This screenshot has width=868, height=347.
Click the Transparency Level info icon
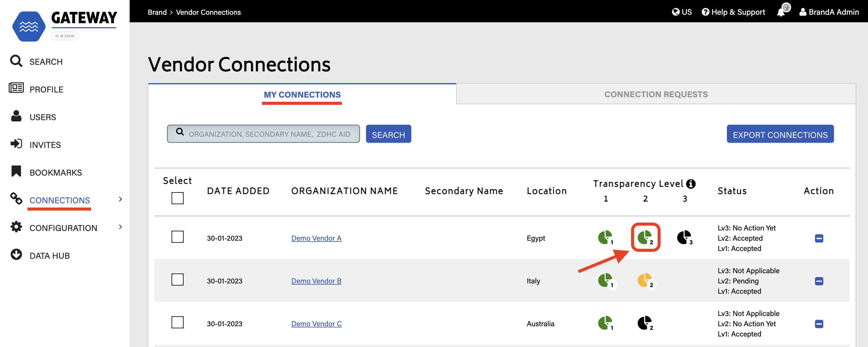tap(691, 184)
